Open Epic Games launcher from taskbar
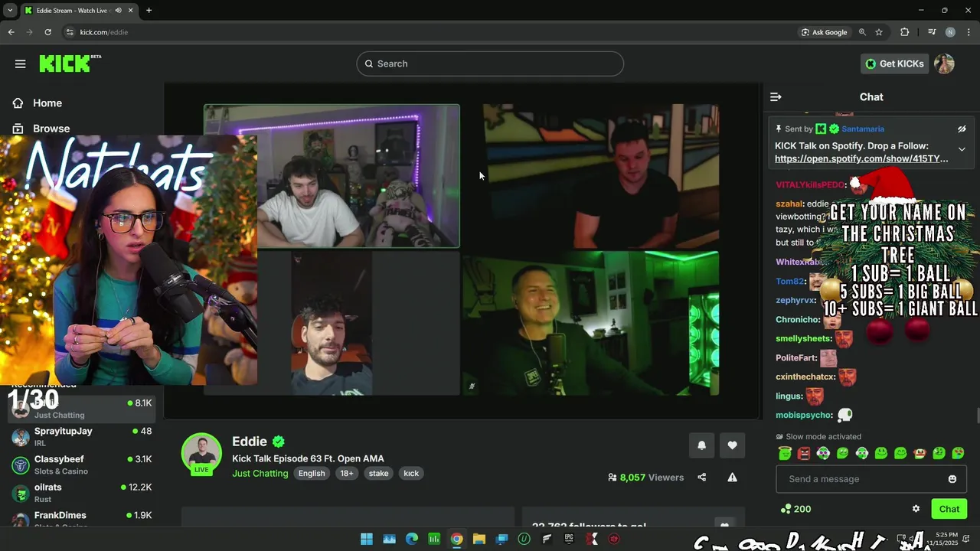Viewport: 980px width, 551px height. pos(569,539)
